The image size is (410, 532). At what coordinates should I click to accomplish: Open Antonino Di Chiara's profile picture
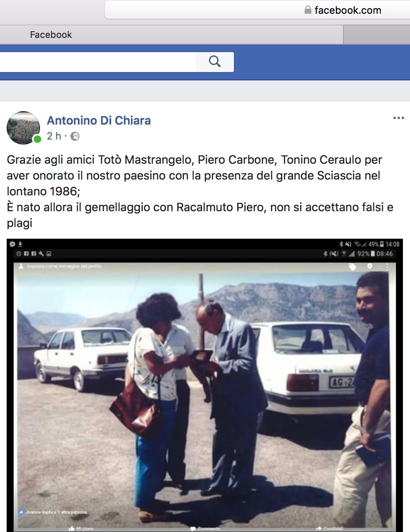coord(24,128)
